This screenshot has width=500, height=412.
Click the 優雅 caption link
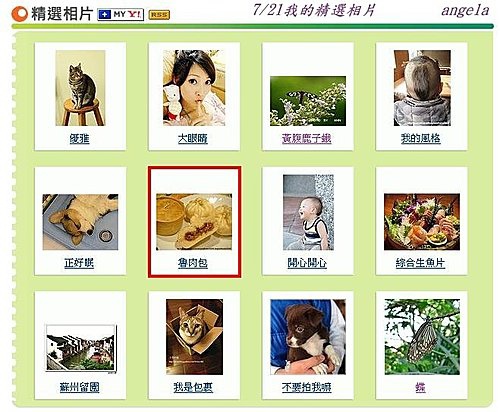pos(79,139)
